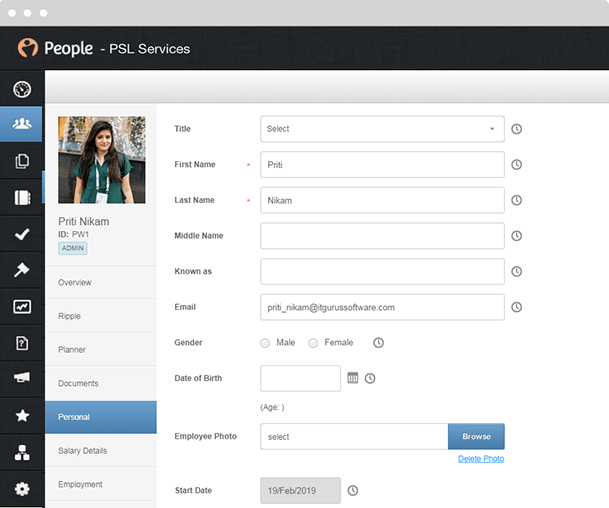Click into the Known as field

(382, 271)
